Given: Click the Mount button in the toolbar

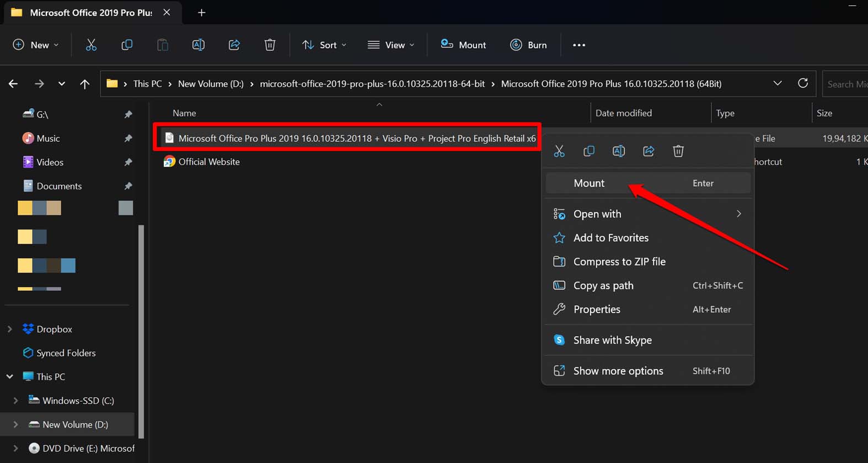Looking at the screenshot, I should pyautogui.click(x=463, y=45).
